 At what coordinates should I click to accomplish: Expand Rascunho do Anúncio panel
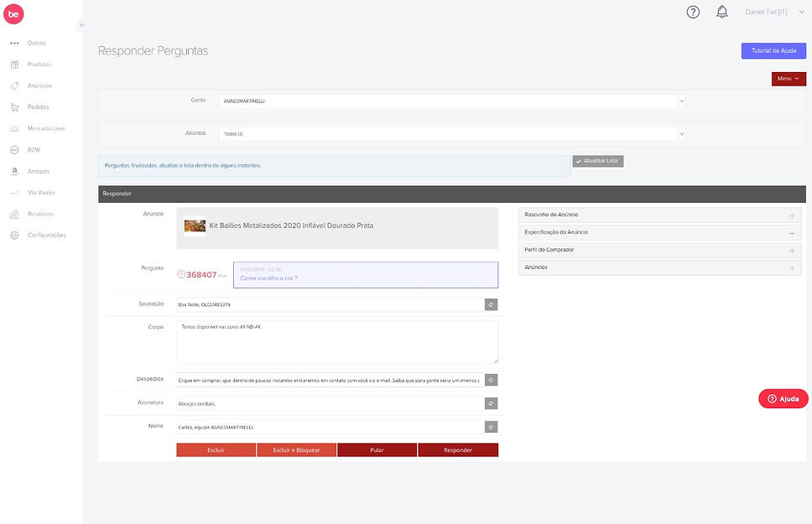coord(659,215)
